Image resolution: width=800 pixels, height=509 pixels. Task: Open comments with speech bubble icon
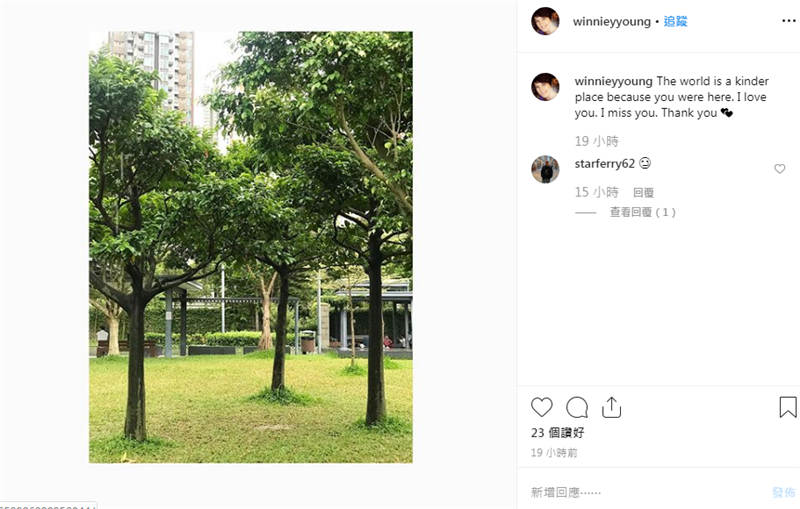577,408
